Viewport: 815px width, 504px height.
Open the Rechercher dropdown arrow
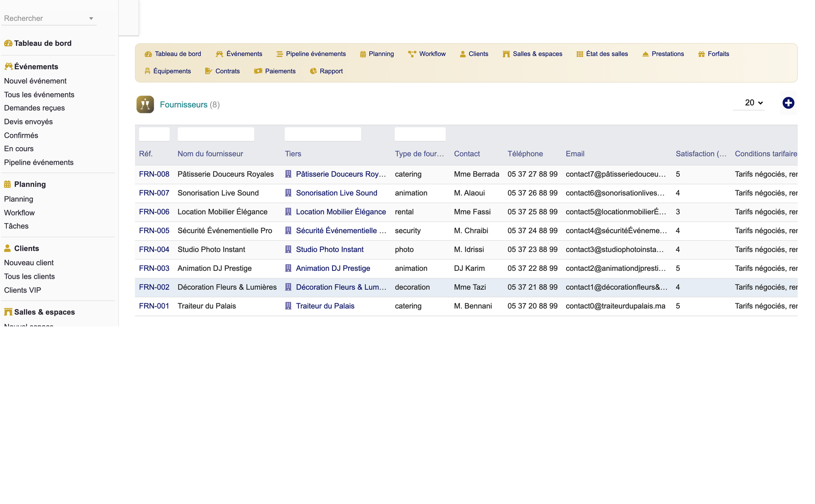tap(91, 18)
